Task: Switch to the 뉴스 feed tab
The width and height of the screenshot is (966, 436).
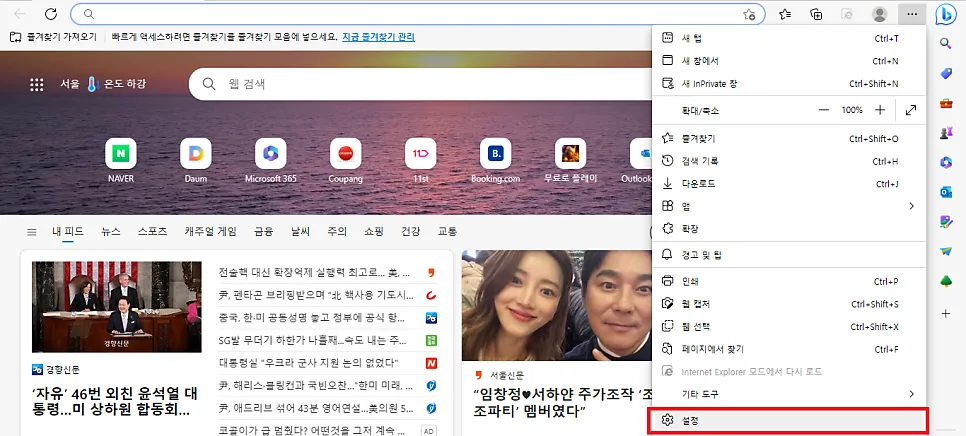Action: [111, 232]
